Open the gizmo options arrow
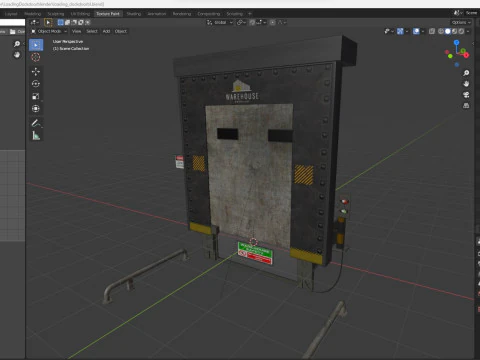Screen dimensions: 480x360 pyautogui.click(x=407, y=31)
